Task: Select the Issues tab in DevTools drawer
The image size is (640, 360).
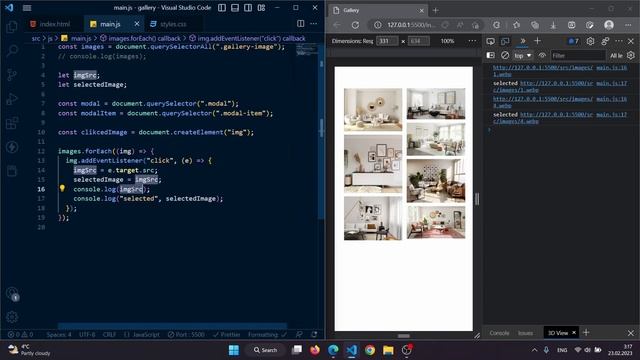Action: click(525, 333)
